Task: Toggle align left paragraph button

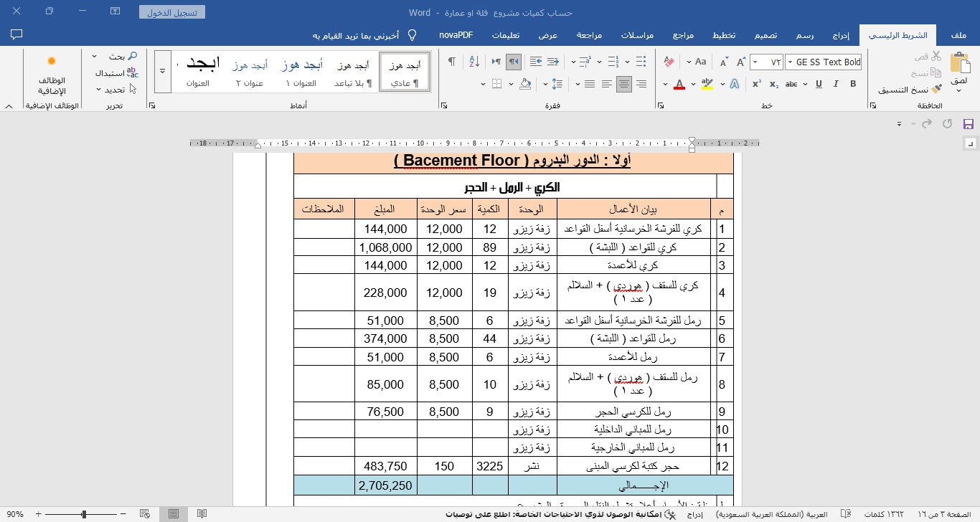Action: (607, 84)
